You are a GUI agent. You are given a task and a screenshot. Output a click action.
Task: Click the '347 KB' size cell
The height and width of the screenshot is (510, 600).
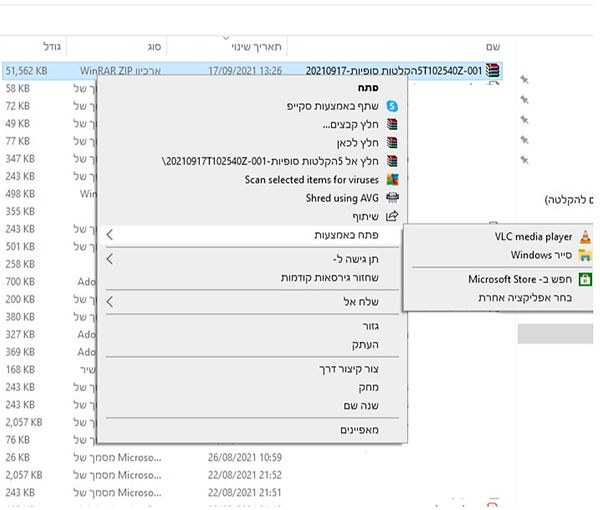pyautogui.click(x=20, y=159)
